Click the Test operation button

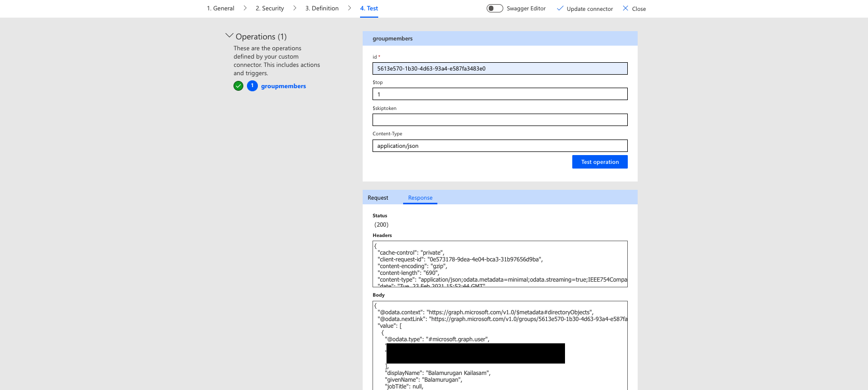click(600, 162)
